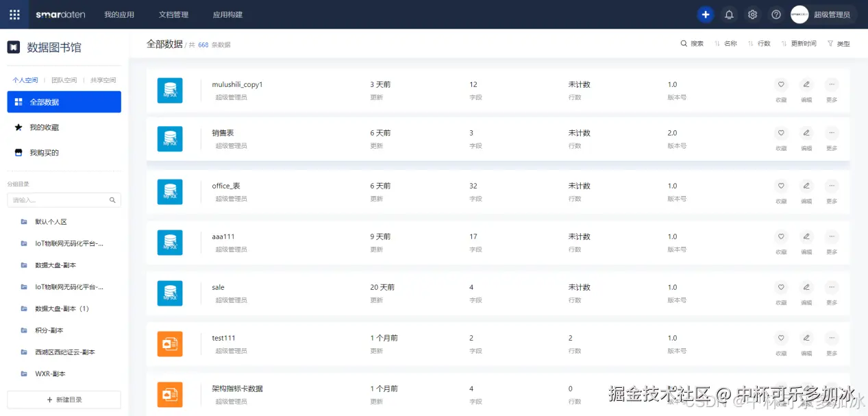
Task: Favorite the sale dataset
Action: pyautogui.click(x=781, y=287)
